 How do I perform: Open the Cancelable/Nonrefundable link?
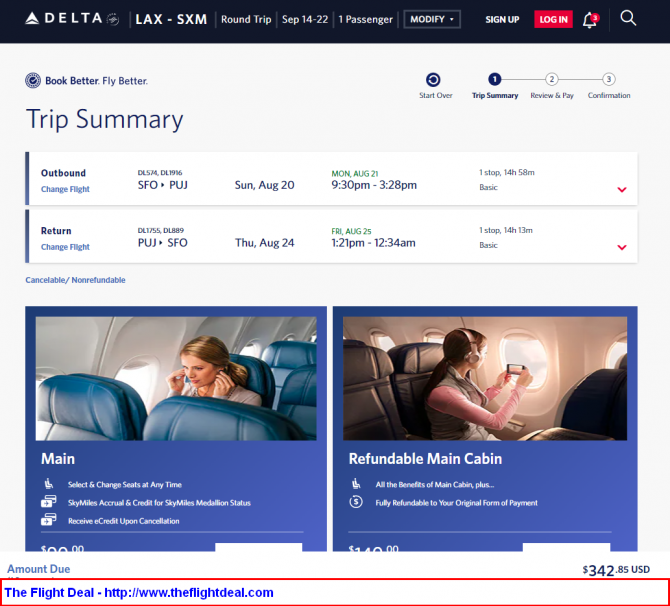75,280
